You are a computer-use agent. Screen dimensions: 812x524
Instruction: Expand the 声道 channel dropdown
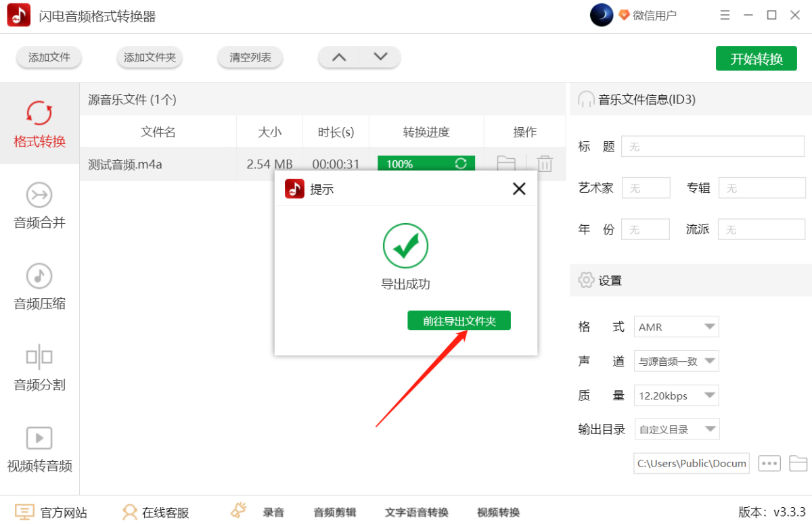676,361
